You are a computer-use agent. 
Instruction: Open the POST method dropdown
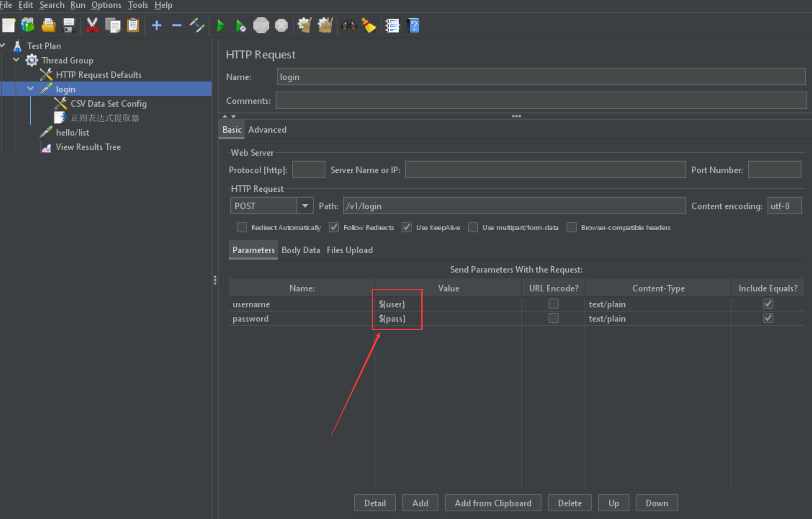pos(304,206)
